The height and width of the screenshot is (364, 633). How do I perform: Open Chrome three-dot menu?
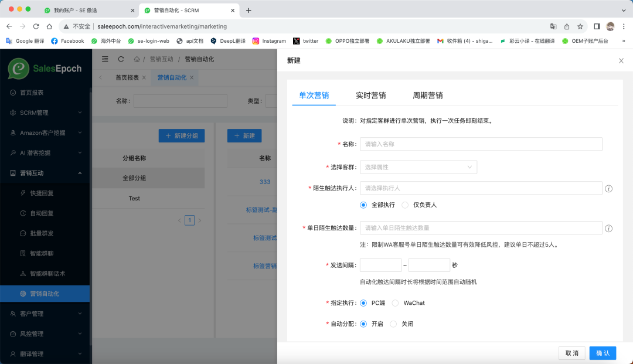(624, 26)
